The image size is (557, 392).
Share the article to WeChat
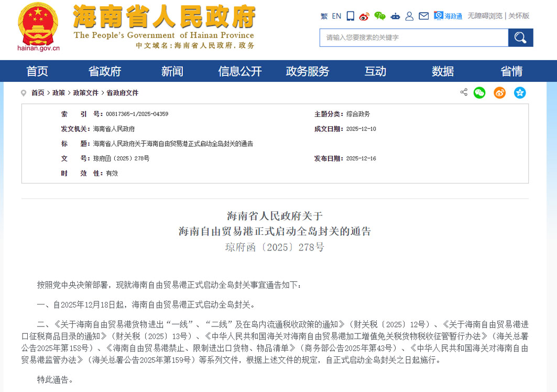click(479, 93)
